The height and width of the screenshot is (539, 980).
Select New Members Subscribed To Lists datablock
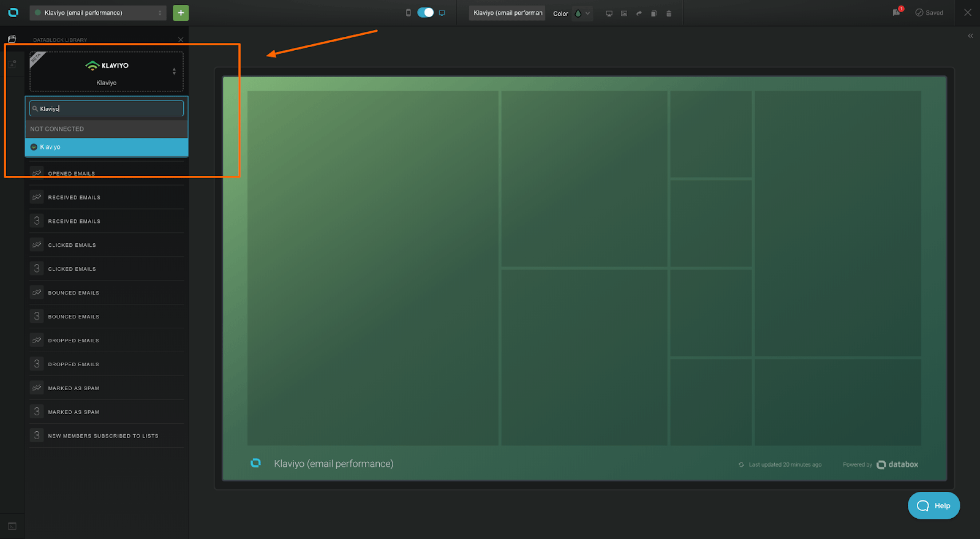pyautogui.click(x=107, y=436)
